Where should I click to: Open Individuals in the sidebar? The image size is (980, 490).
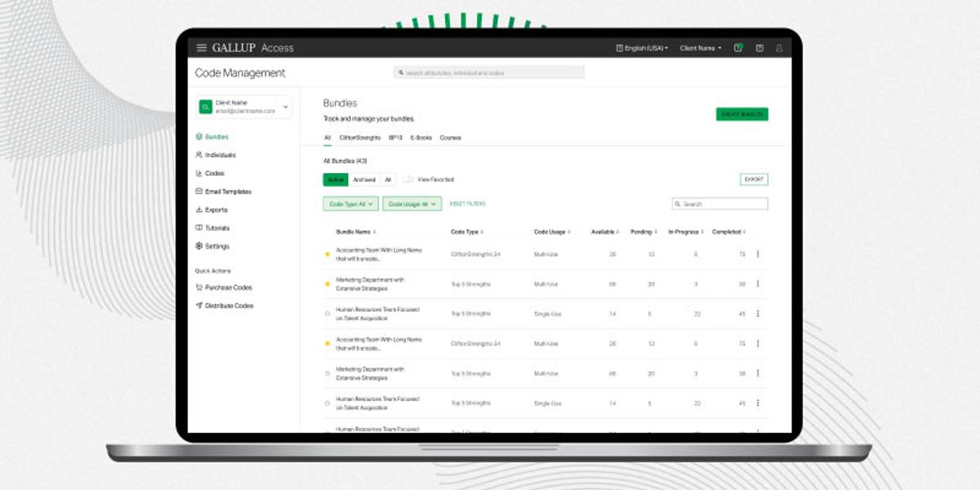tap(216, 155)
